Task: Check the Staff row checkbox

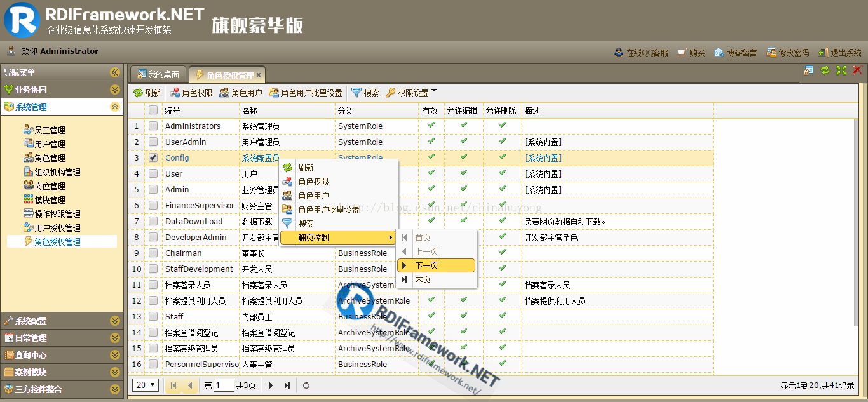Action: 153,317
